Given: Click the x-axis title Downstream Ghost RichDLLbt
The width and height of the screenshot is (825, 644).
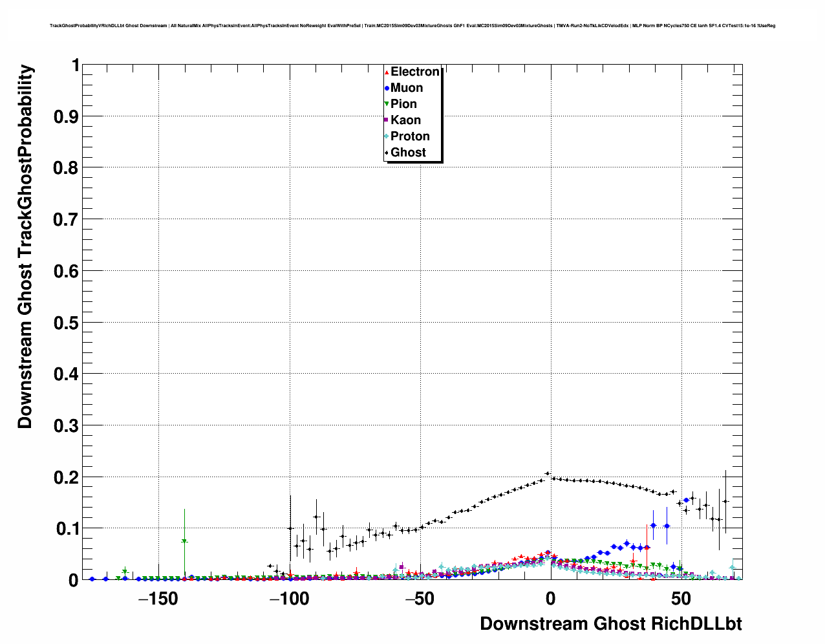Looking at the screenshot, I should (610, 624).
